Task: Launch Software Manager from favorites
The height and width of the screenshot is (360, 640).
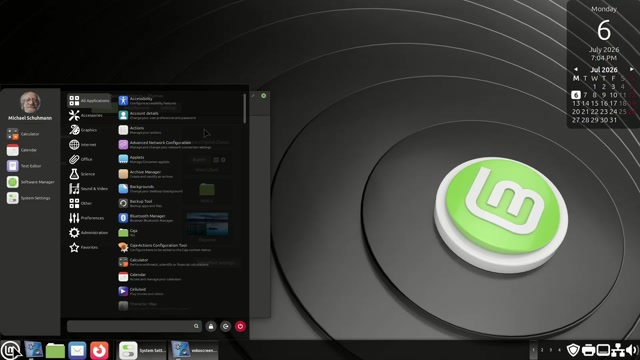Action: point(31,182)
